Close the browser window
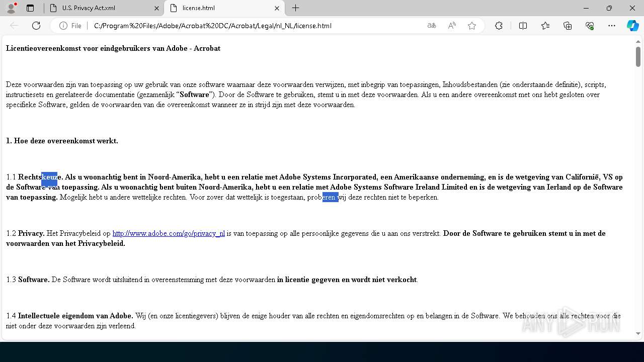This screenshot has height=362, width=644. tap(632, 8)
